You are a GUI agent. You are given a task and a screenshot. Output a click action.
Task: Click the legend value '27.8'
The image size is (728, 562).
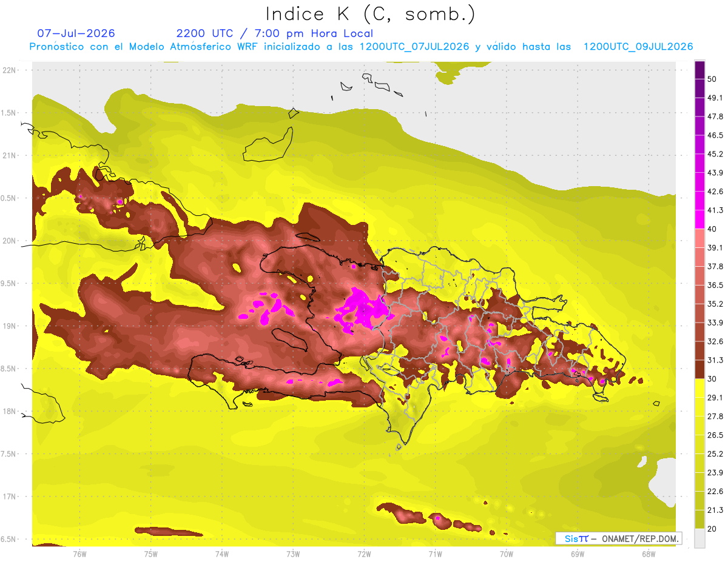pos(715,416)
